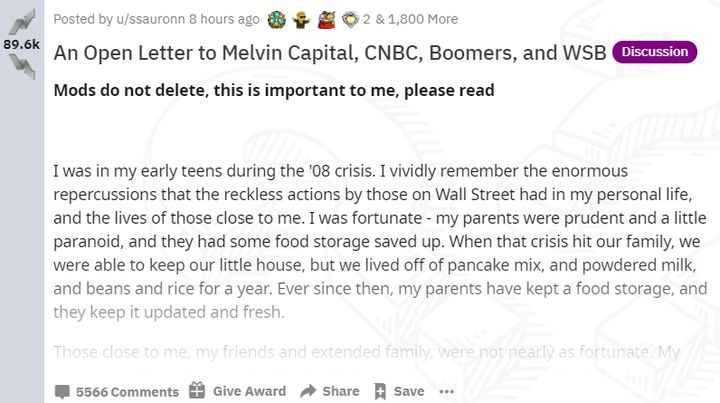Click the first green award badge
Viewport: 720px width, 403px height.
coord(276,19)
